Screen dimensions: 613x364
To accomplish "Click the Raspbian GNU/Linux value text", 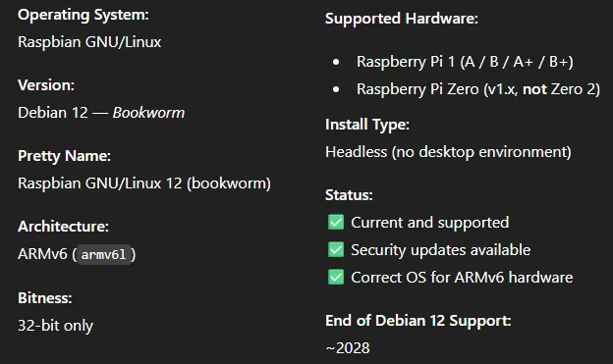I will coord(89,42).
